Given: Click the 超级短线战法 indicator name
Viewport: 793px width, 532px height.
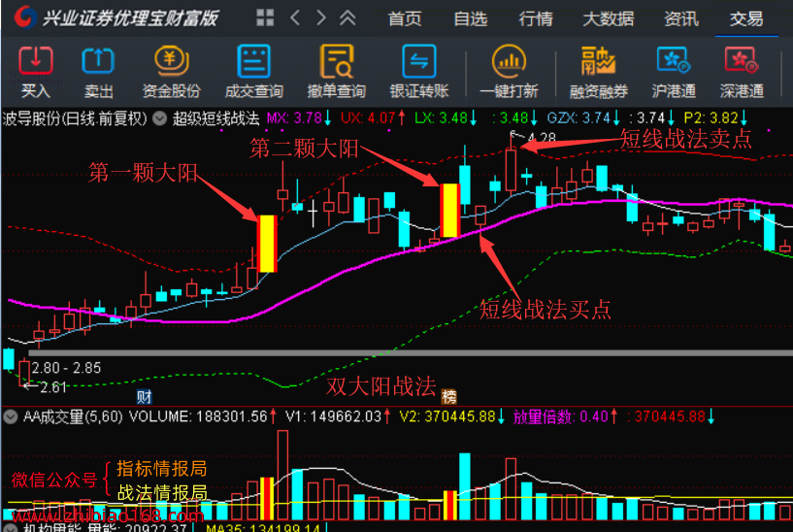Looking at the screenshot, I should [215, 118].
